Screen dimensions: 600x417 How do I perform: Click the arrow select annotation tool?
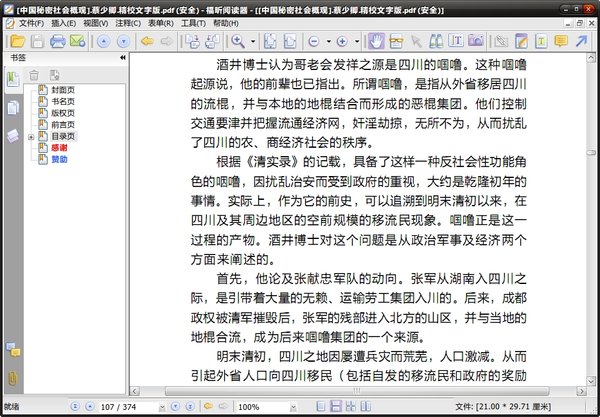point(416,41)
